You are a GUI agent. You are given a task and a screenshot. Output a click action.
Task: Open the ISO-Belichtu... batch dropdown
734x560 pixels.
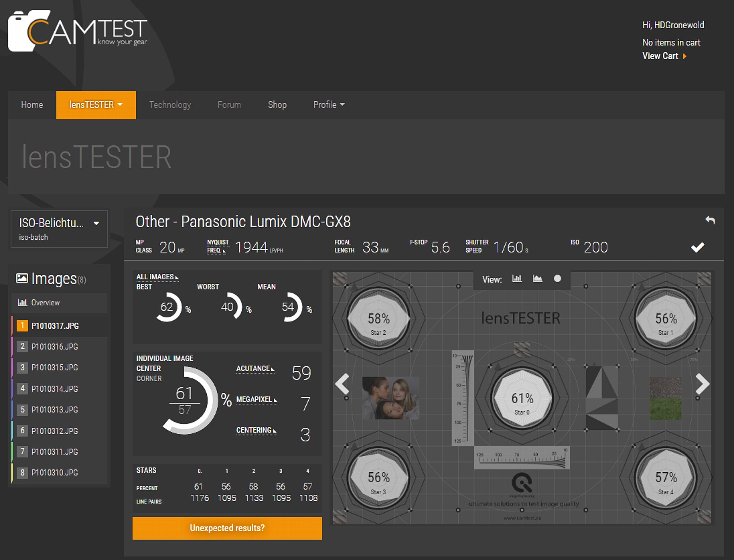pyautogui.click(x=59, y=229)
